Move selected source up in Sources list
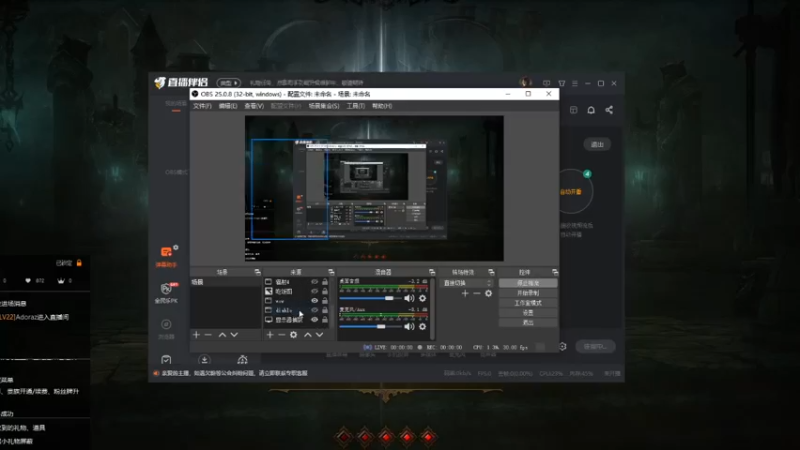 (308, 335)
